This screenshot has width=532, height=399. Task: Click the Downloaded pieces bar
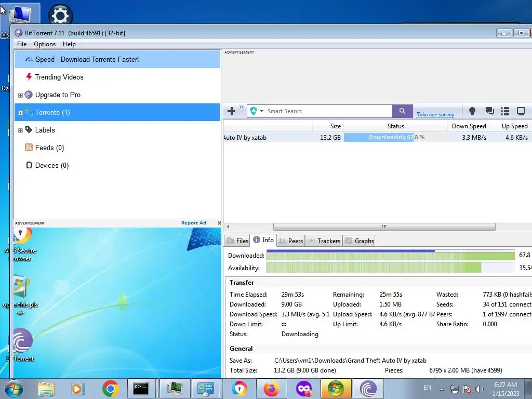(x=391, y=255)
